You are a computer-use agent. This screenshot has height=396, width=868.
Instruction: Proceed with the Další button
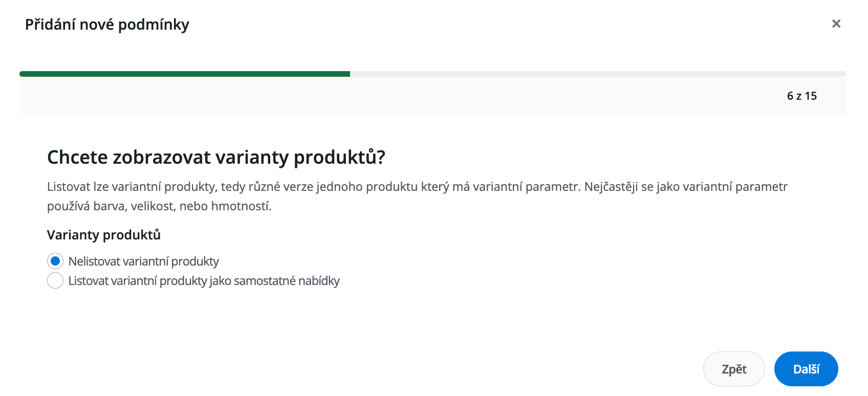pyautogui.click(x=806, y=369)
